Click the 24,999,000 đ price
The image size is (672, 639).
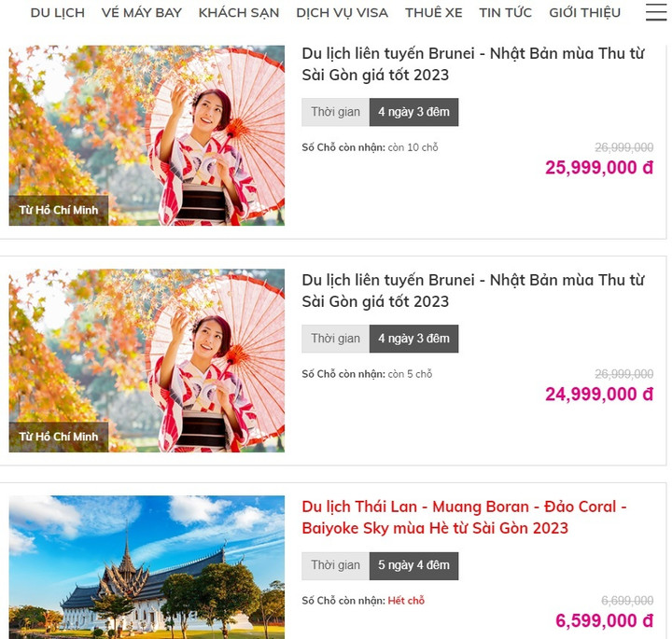(599, 394)
